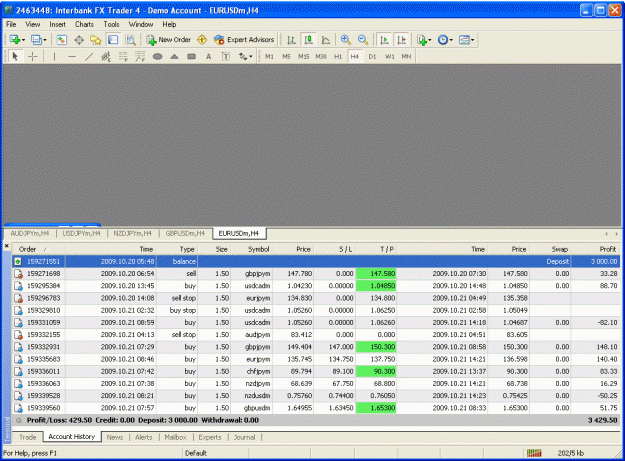Open the File menu
This screenshot has height=461, width=625.
tap(11, 24)
